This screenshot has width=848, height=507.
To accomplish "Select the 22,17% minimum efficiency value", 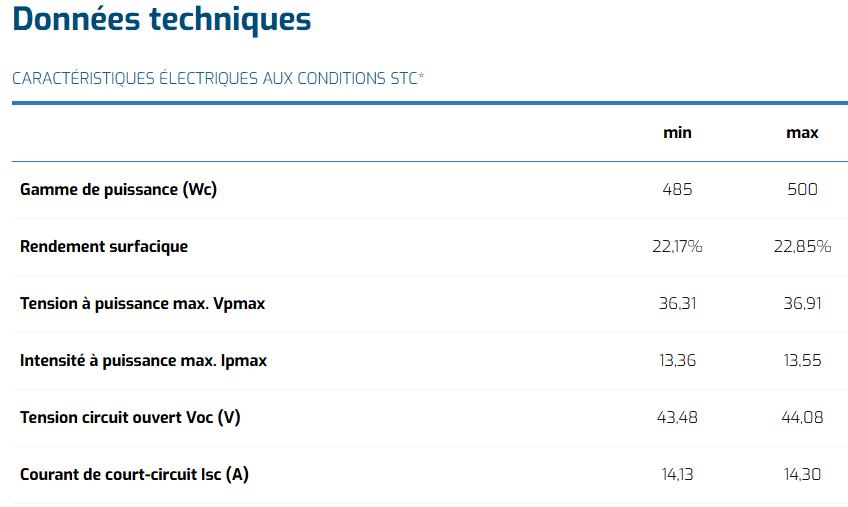I will pyautogui.click(x=677, y=246).
